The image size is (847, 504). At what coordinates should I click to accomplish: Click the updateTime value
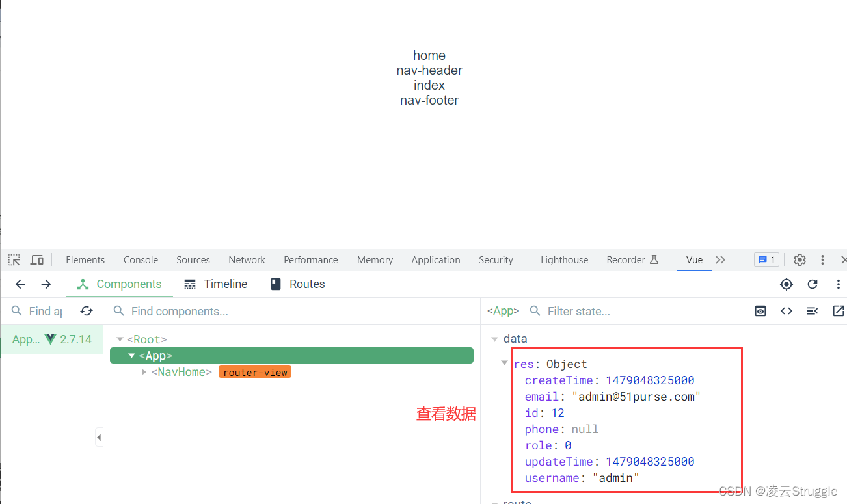[x=650, y=462]
